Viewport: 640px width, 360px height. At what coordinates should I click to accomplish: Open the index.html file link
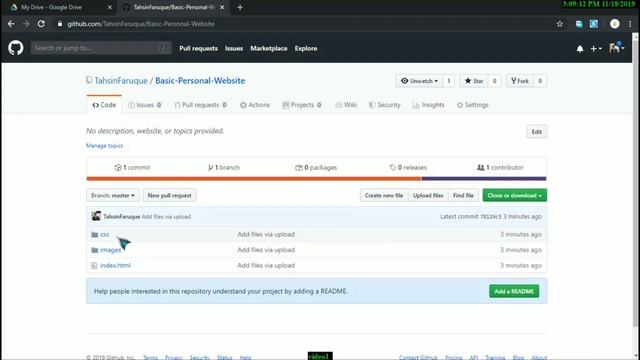[x=115, y=265]
